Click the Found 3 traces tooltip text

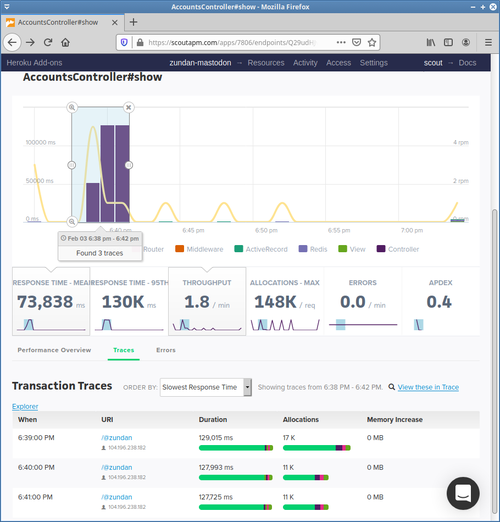coord(100,253)
